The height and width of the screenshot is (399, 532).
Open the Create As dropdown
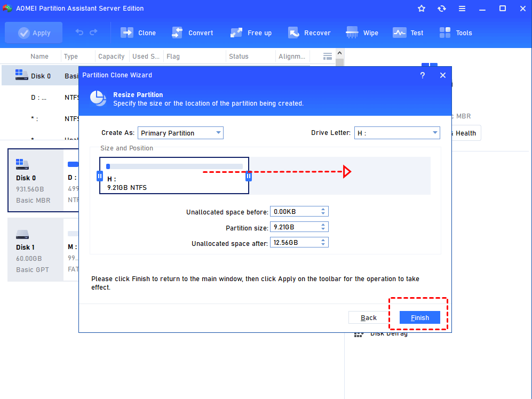180,133
